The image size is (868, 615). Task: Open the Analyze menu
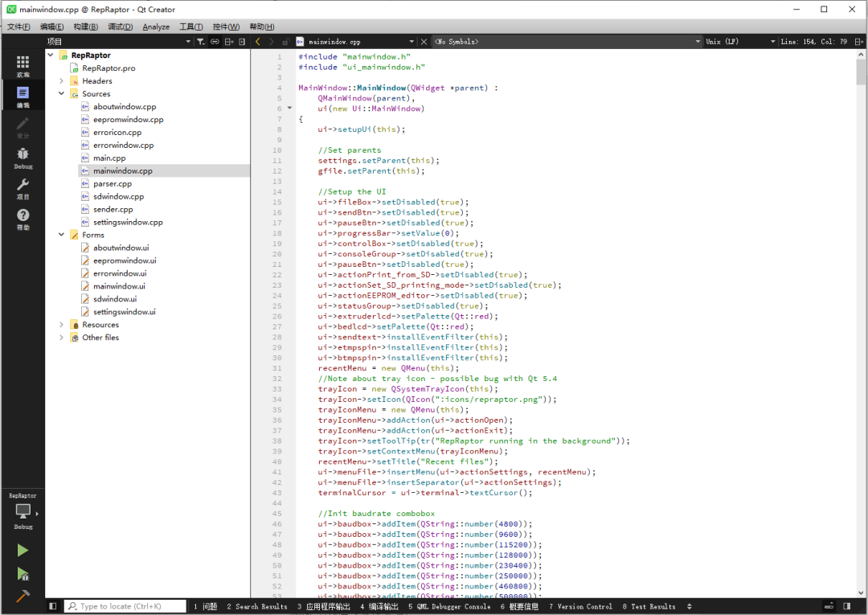pyautogui.click(x=156, y=27)
